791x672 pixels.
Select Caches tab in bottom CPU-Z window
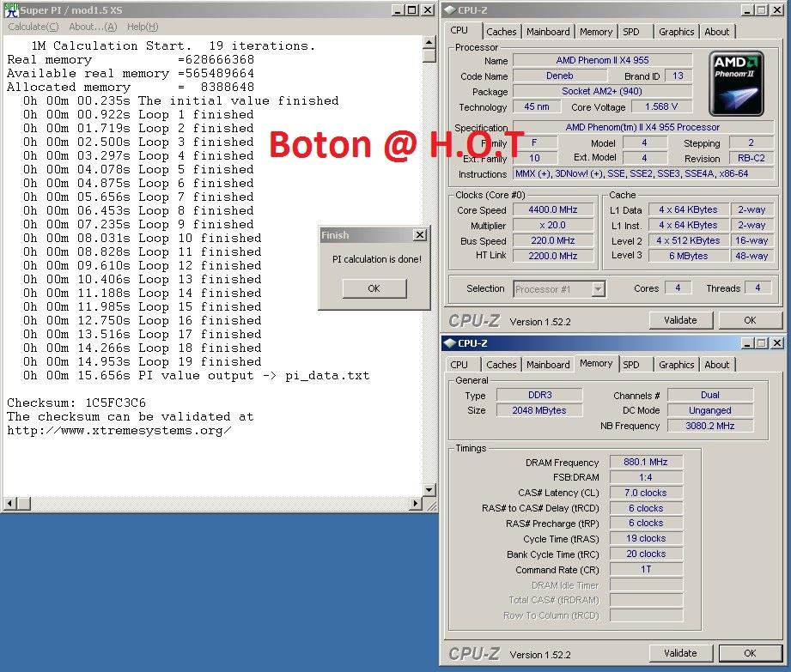point(501,365)
